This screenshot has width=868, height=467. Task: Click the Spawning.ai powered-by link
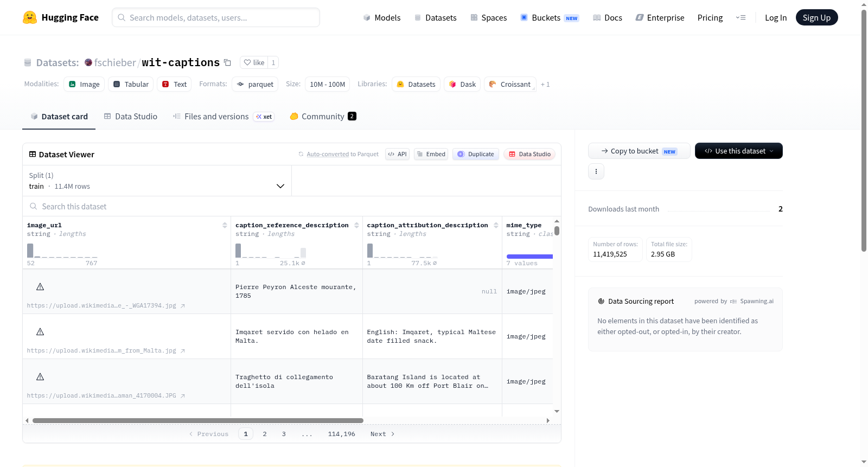point(752,301)
